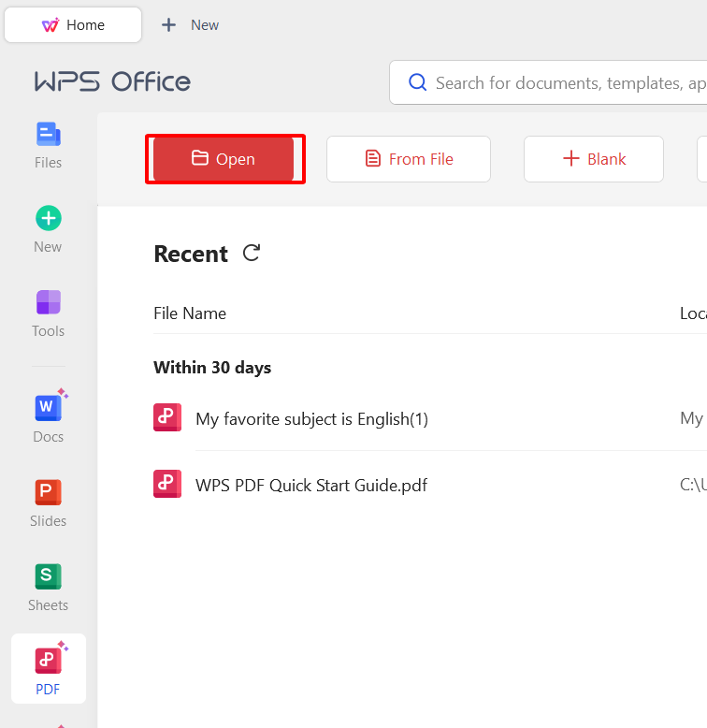Select the PDF sidebar icon
This screenshot has width=707, height=728.
coord(48,662)
